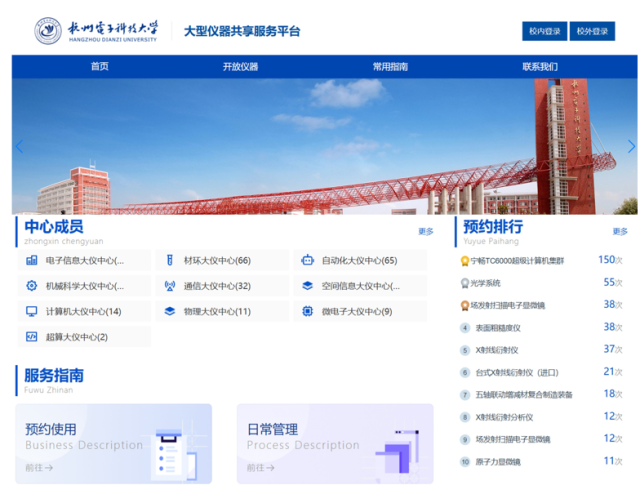Screen dimensions: 640x494
Task: Expand 更多 beside 预约排行 heading
Action: (x=620, y=231)
